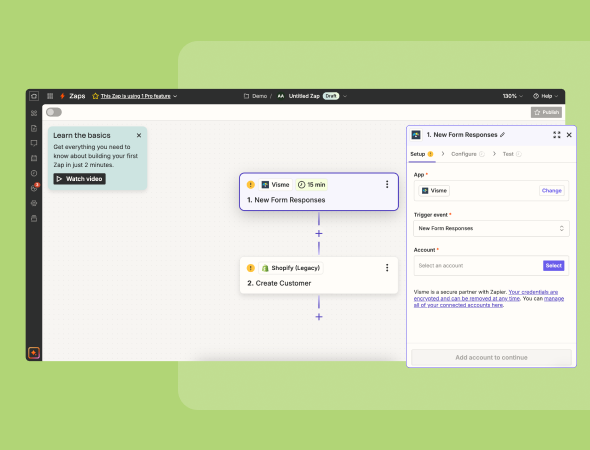Open three-dot menu on Create Customer step
The width and height of the screenshot is (590, 450).
pos(387,268)
